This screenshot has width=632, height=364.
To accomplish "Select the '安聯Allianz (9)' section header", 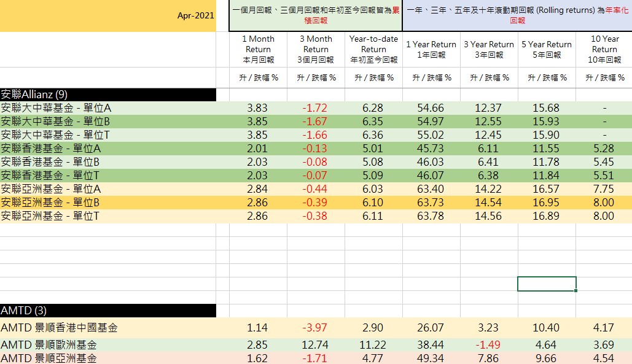I will [108, 95].
